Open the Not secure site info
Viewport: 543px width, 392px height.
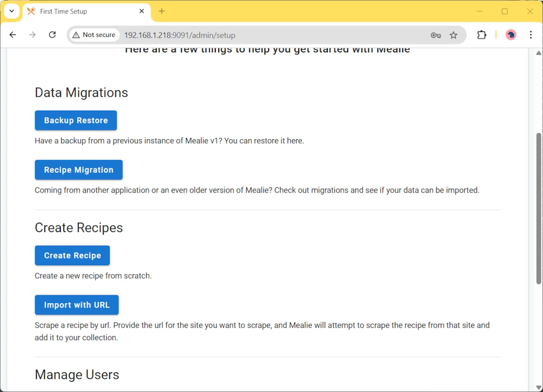click(x=94, y=35)
